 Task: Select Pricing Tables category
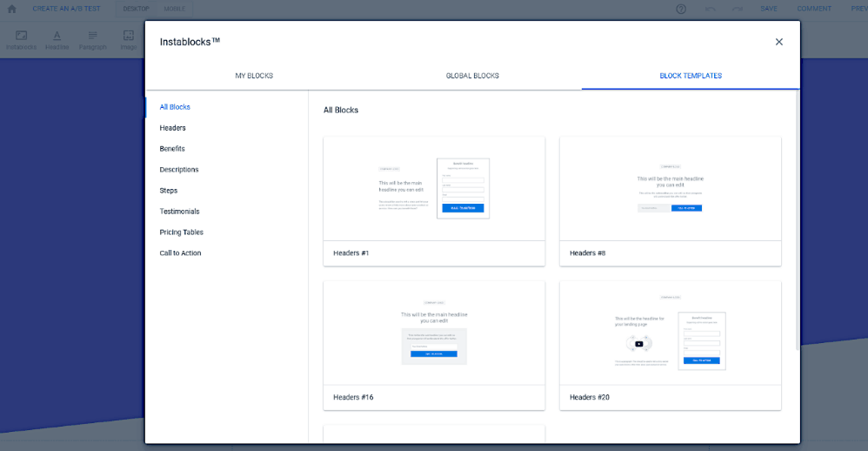pos(182,232)
